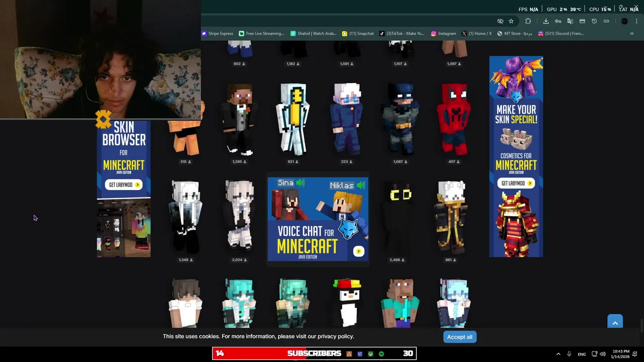This screenshot has height=362, width=644.
Task: Click the yellow arrow on Voice Chat ad
Action: [358, 251]
